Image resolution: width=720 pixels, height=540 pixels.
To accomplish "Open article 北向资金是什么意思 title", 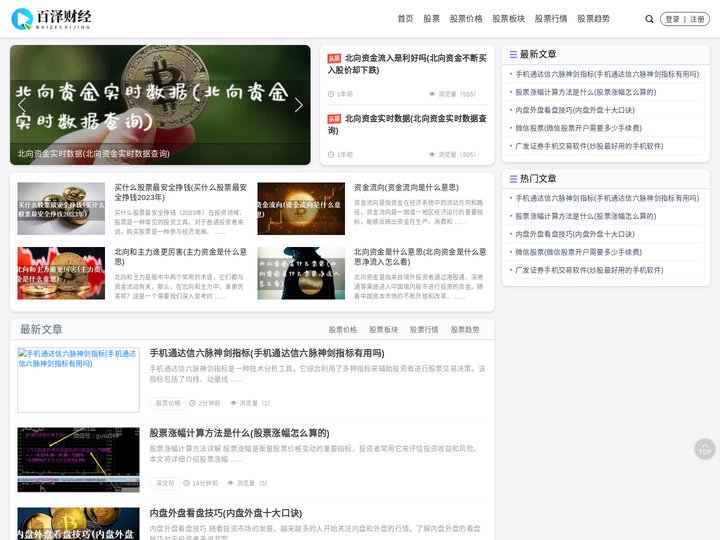I will tap(420, 257).
